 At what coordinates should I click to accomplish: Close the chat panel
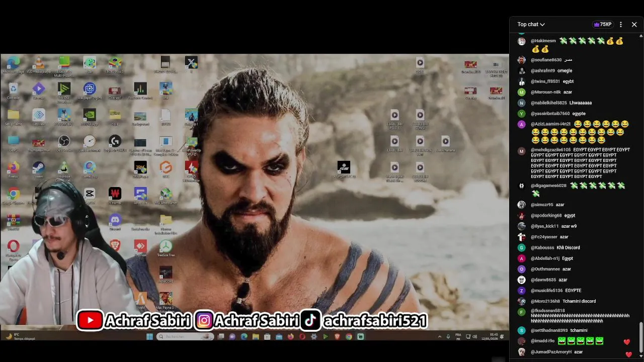(634, 24)
